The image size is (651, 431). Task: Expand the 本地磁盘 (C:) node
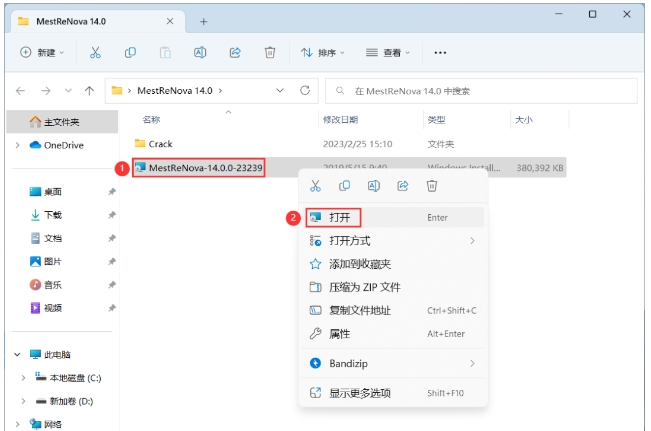click(x=23, y=378)
